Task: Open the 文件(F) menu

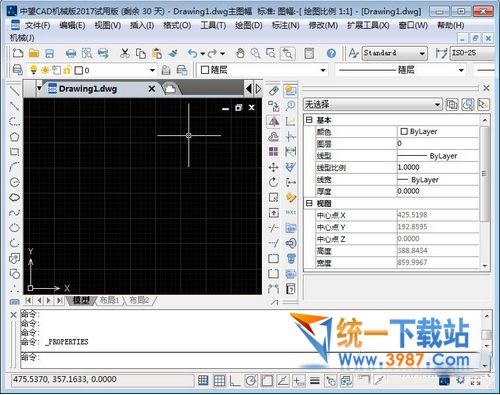Action: coord(37,25)
